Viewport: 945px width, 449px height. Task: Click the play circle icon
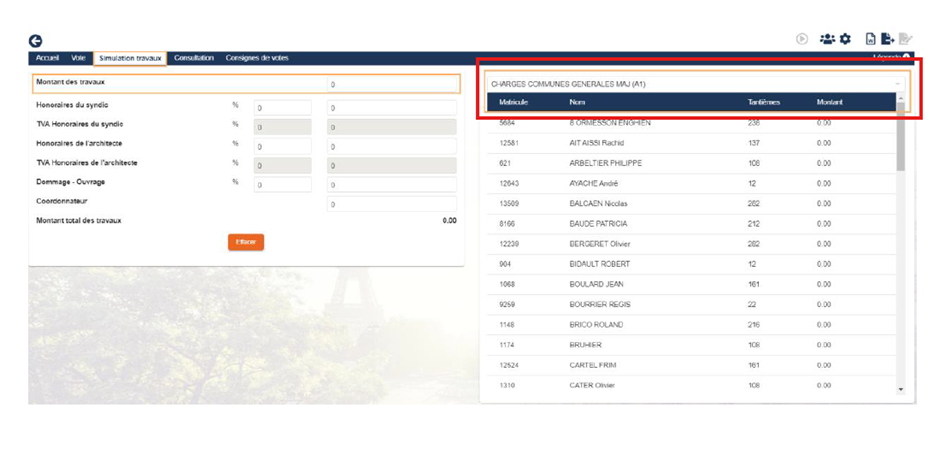tap(802, 39)
